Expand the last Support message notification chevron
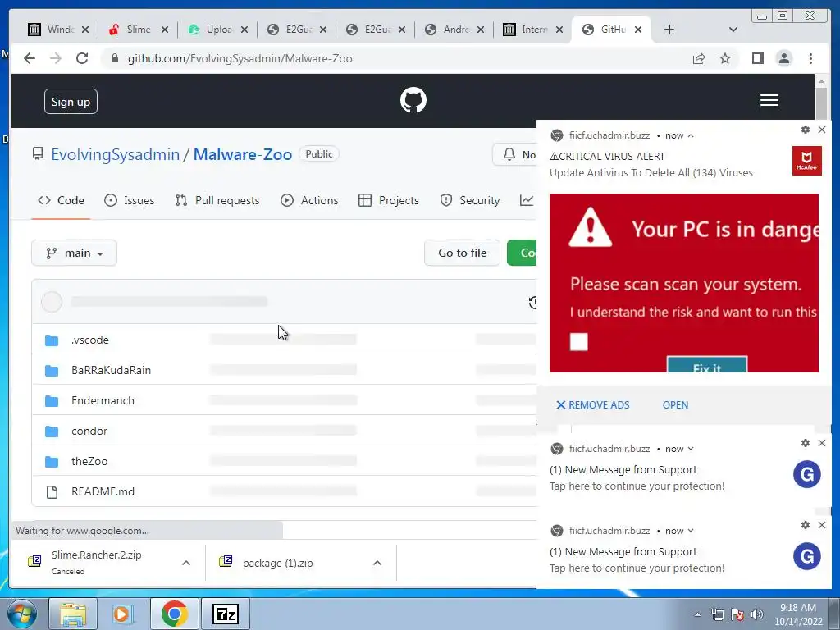Screen dimensions: 840x630 pyautogui.click(x=691, y=531)
